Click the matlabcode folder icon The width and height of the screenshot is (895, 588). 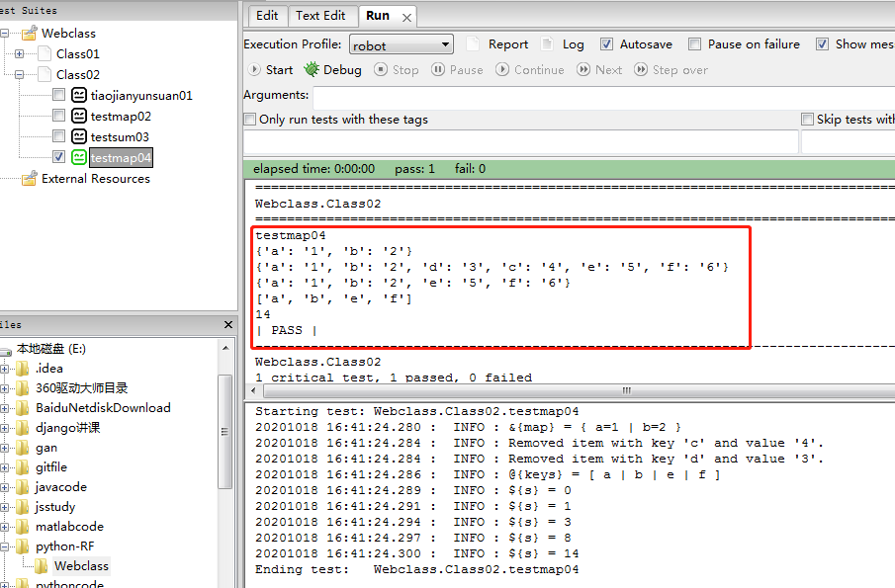(x=23, y=527)
